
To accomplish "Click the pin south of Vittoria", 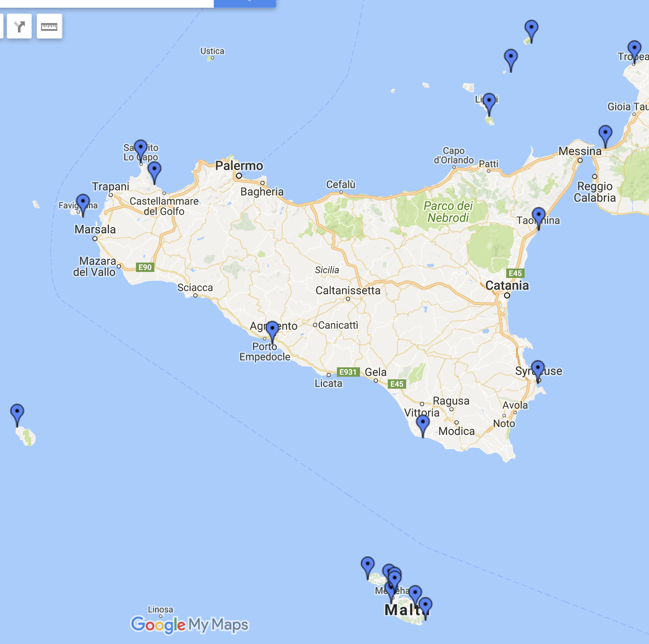I will tap(422, 424).
